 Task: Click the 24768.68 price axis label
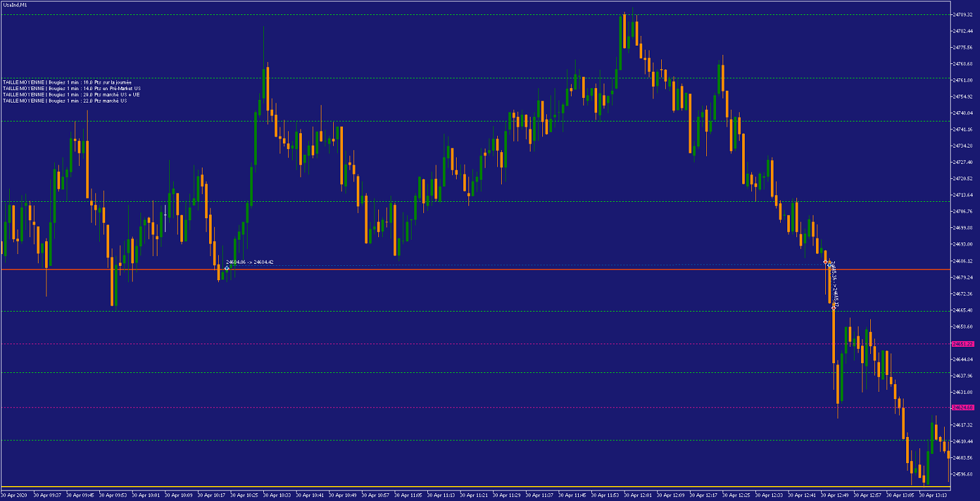coord(964,63)
